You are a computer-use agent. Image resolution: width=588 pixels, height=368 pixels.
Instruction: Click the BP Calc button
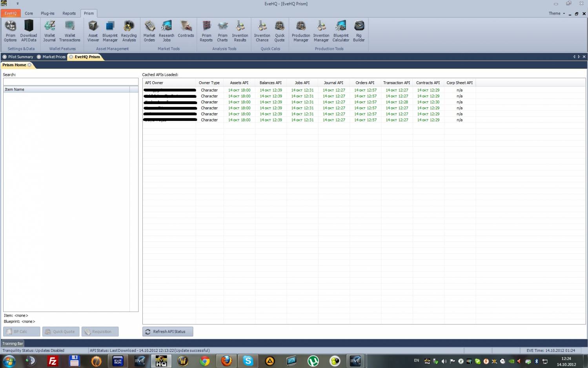[x=22, y=331]
